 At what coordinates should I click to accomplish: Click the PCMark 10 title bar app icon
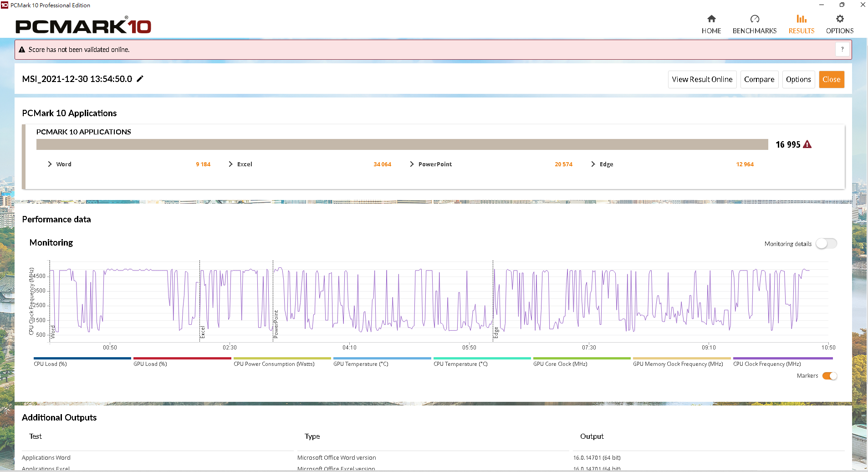pyautogui.click(x=5, y=5)
